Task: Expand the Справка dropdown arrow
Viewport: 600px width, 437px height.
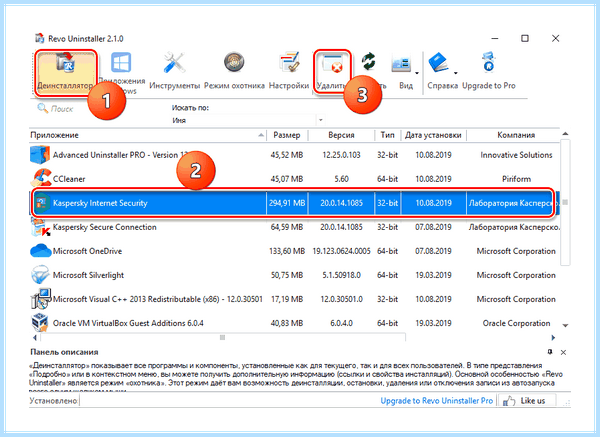Action: tap(455, 73)
